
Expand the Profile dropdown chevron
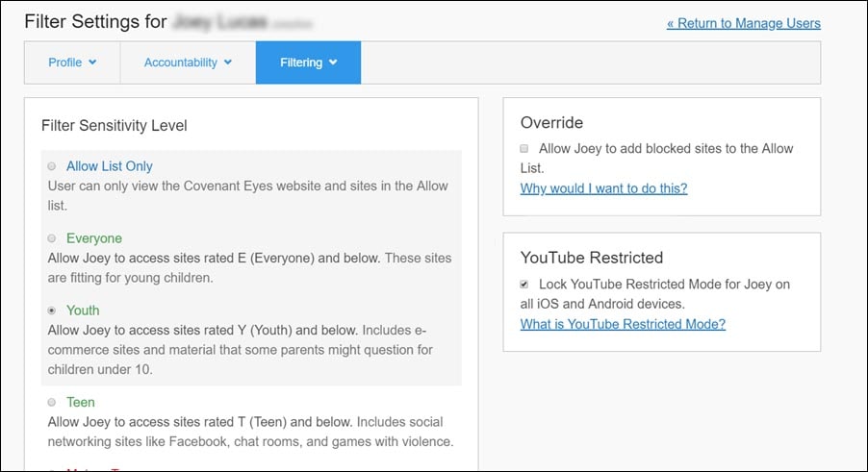93,62
